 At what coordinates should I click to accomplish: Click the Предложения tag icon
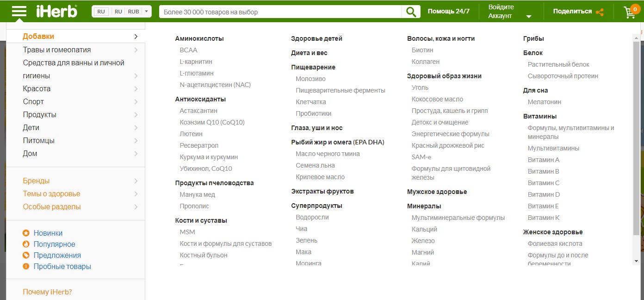pyautogui.click(x=26, y=256)
